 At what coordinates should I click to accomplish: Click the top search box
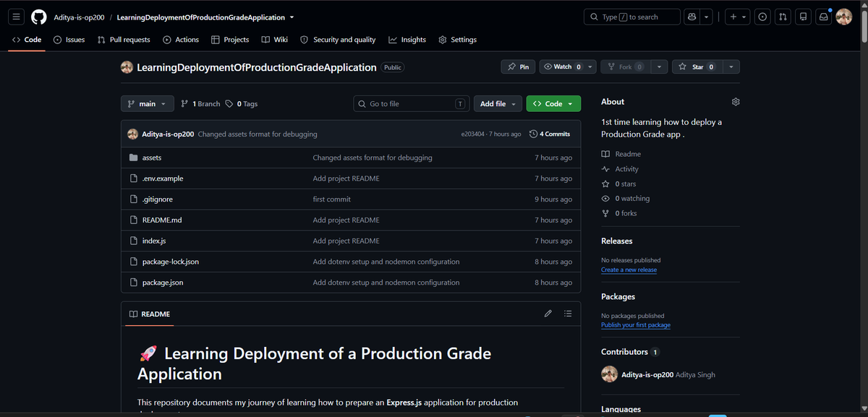pyautogui.click(x=632, y=17)
